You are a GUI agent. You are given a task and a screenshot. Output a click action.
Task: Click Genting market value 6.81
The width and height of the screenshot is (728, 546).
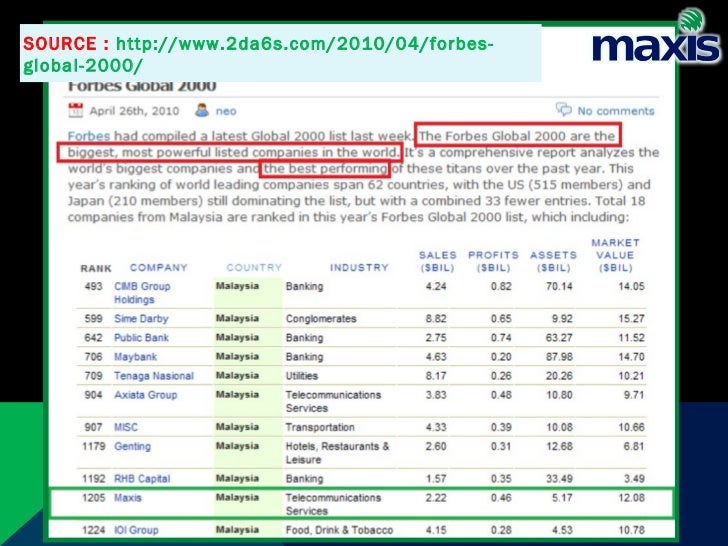click(x=634, y=446)
